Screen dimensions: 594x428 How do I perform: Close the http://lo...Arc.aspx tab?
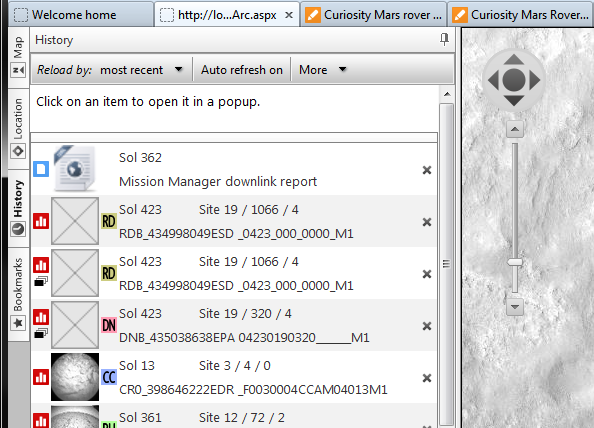pos(289,15)
